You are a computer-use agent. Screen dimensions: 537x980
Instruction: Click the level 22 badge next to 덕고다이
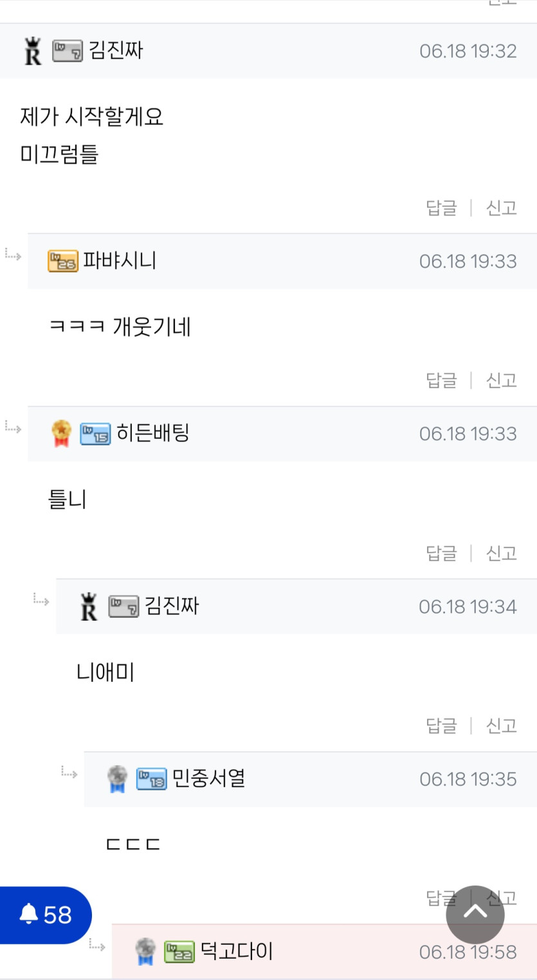click(179, 952)
